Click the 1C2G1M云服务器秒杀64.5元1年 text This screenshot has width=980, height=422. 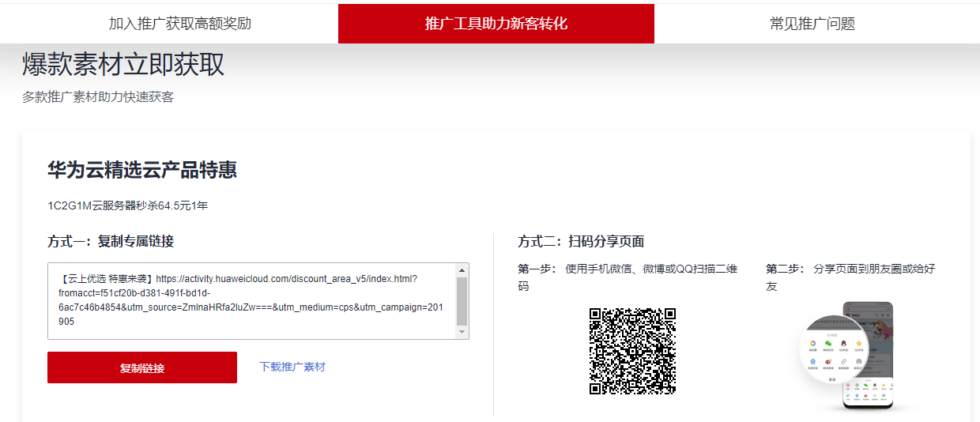(127, 205)
